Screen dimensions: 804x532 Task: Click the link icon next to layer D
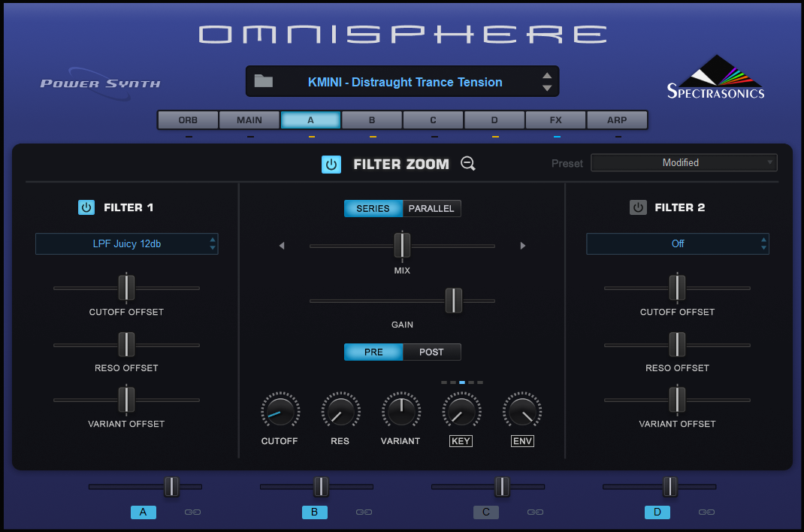[x=706, y=512]
